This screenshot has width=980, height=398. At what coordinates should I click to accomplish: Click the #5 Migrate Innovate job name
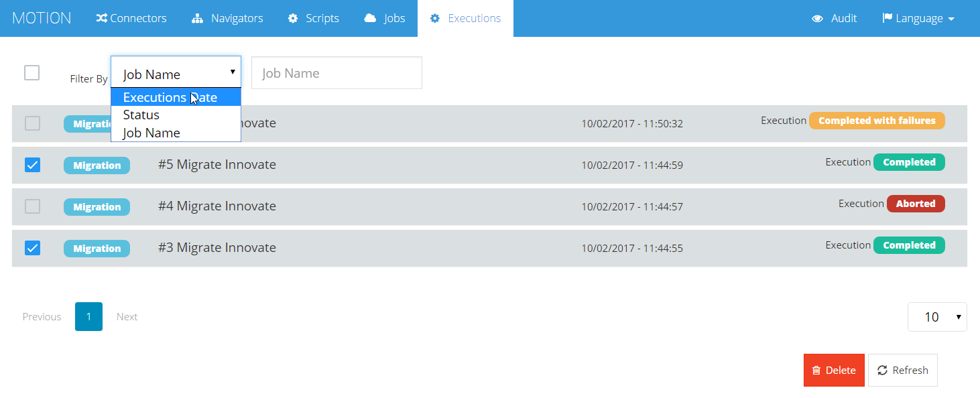[217, 165]
